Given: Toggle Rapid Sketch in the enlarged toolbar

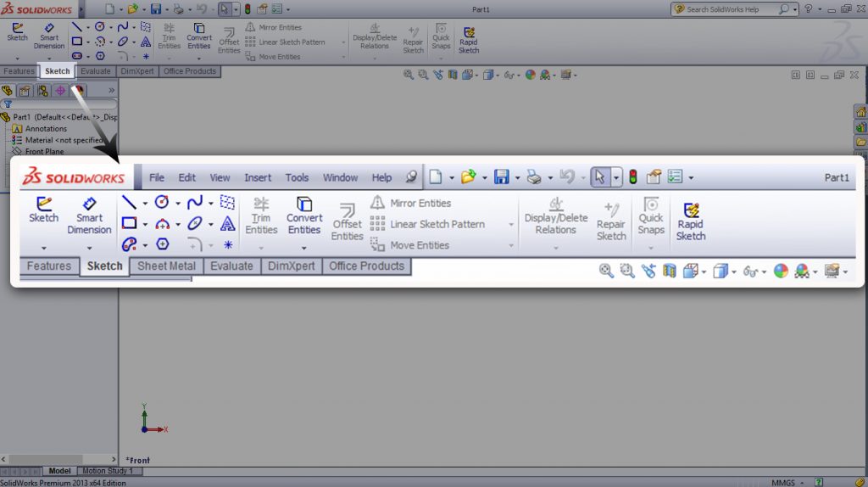Looking at the screenshot, I should [x=691, y=221].
